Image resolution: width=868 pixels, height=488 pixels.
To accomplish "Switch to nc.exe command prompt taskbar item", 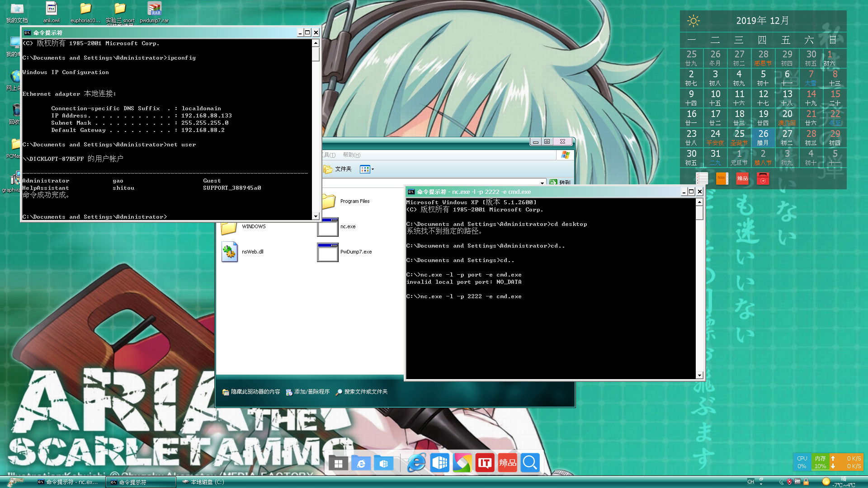I will tap(68, 482).
